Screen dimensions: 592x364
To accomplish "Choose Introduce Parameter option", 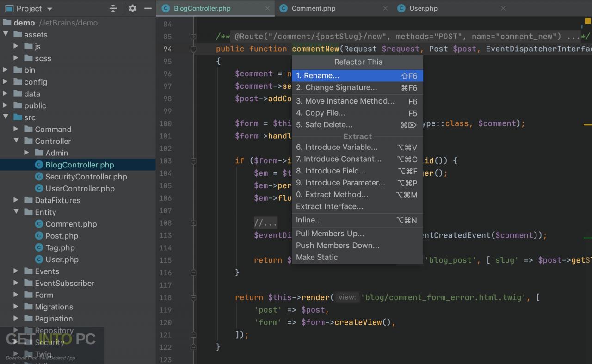I will pos(357,183).
